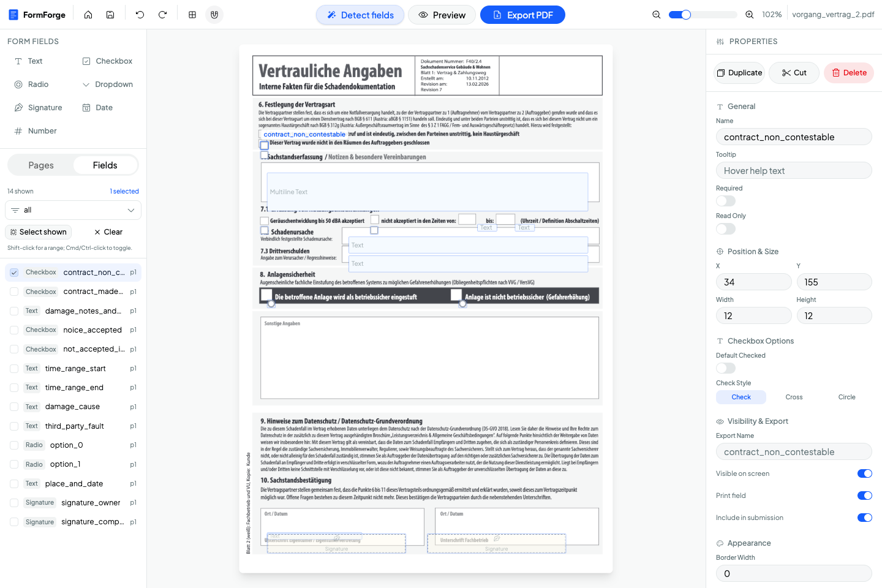Open the 'all' field type filter dropdown
Screen dimensions: 882x588
point(73,210)
